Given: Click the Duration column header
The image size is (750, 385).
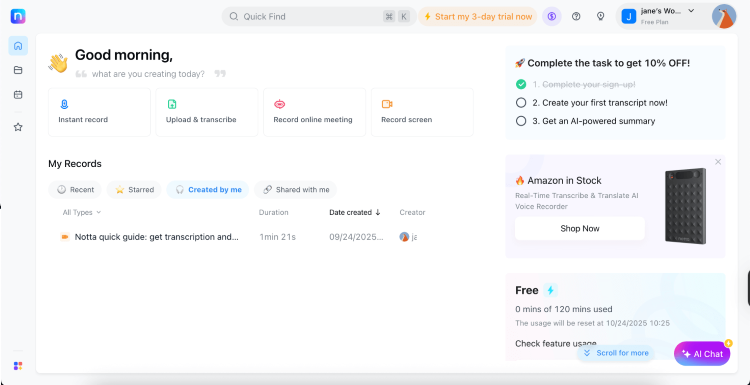Looking at the screenshot, I should (x=274, y=212).
